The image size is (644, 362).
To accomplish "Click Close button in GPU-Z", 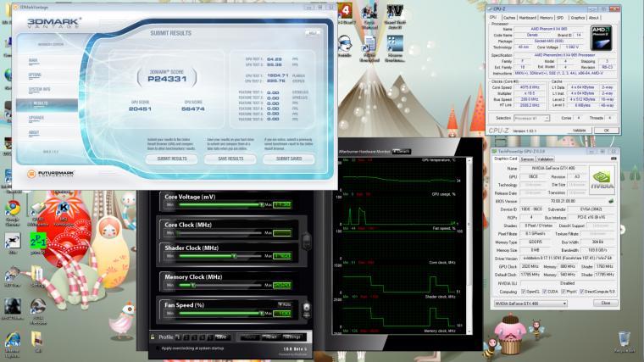I will click(x=605, y=304).
